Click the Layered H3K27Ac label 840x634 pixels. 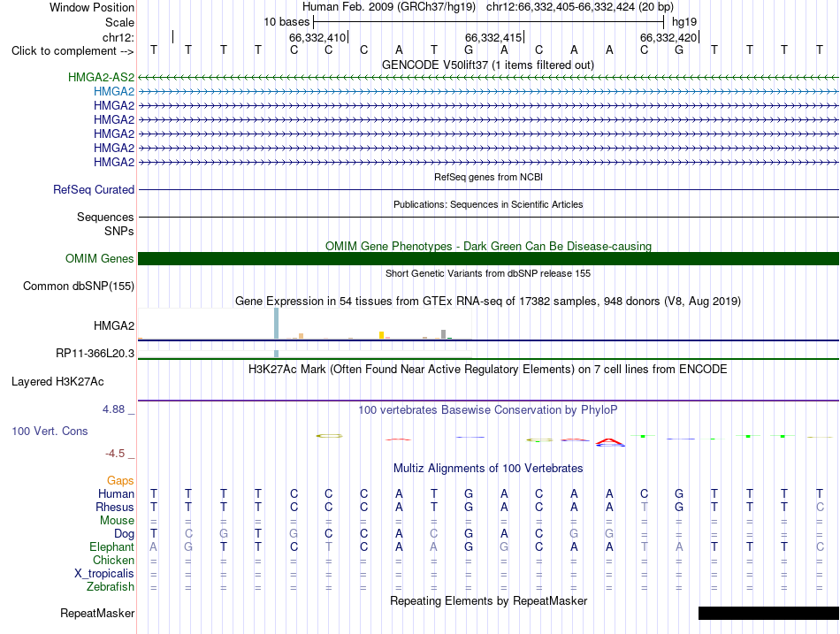(57, 382)
